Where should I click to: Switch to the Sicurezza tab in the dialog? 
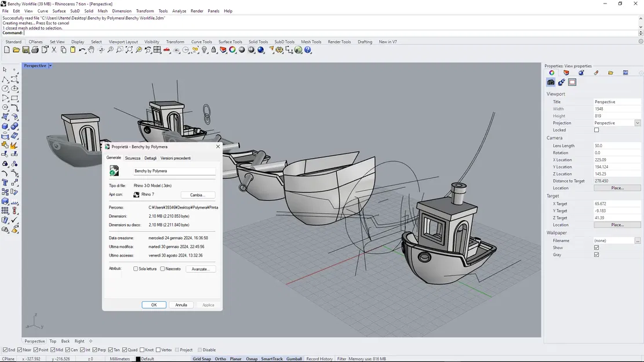click(x=133, y=158)
